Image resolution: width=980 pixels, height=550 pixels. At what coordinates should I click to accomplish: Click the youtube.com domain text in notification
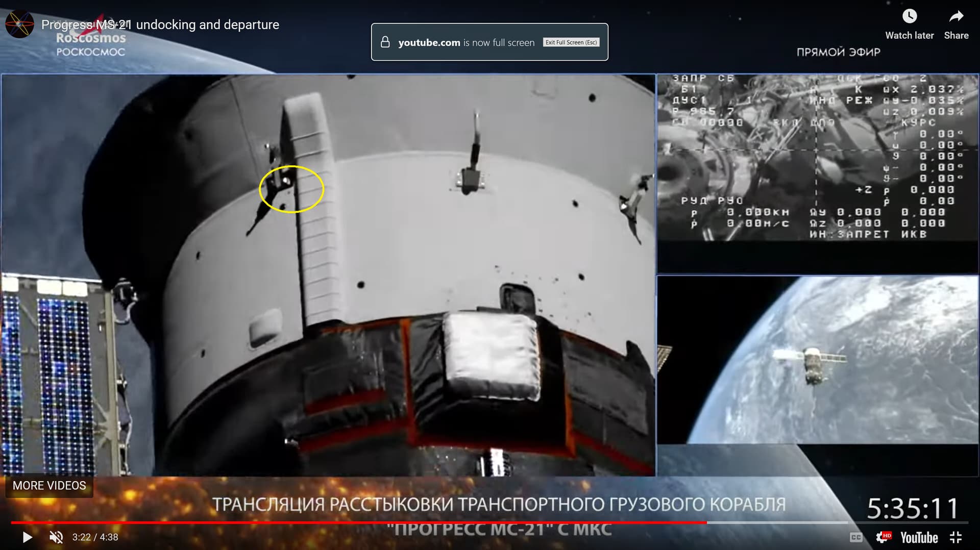[429, 43]
